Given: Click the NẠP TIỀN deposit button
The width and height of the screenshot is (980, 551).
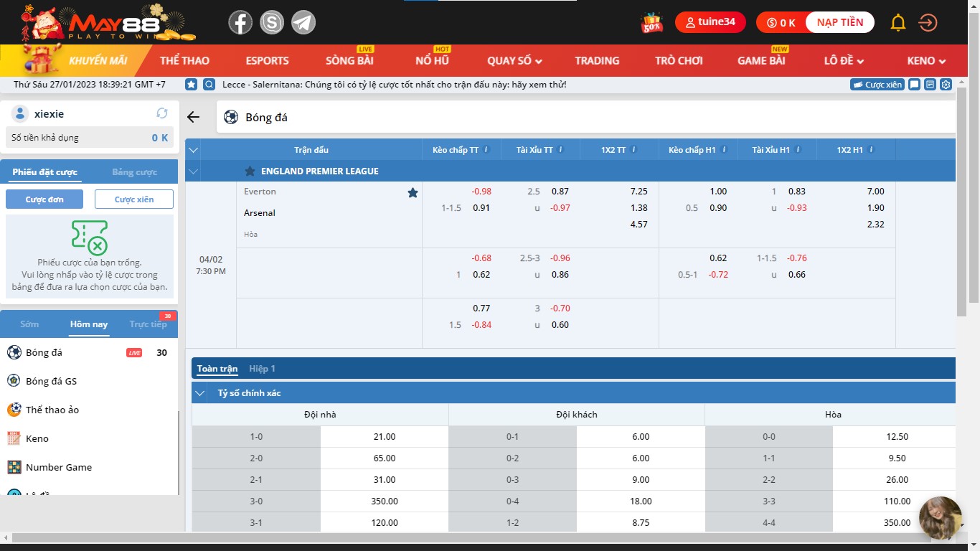Looking at the screenshot, I should coord(840,22).
